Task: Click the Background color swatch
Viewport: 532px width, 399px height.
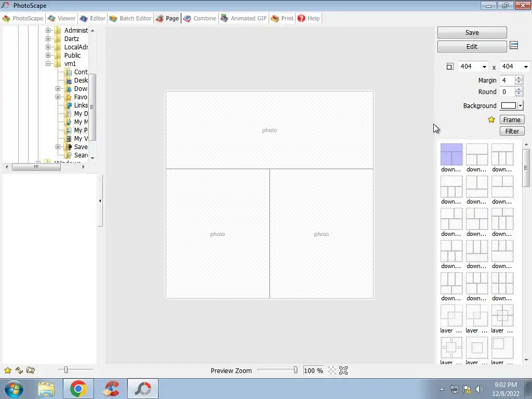Action: [508, 105]
